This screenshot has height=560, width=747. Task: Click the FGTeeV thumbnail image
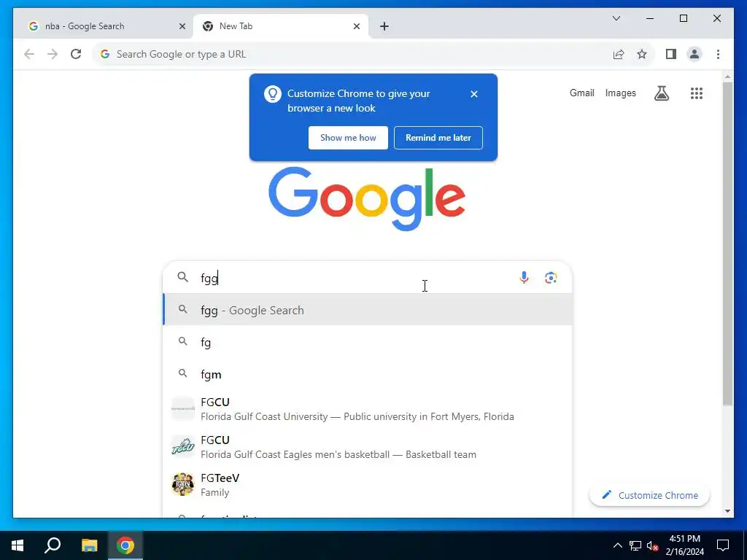coord(183,485)
